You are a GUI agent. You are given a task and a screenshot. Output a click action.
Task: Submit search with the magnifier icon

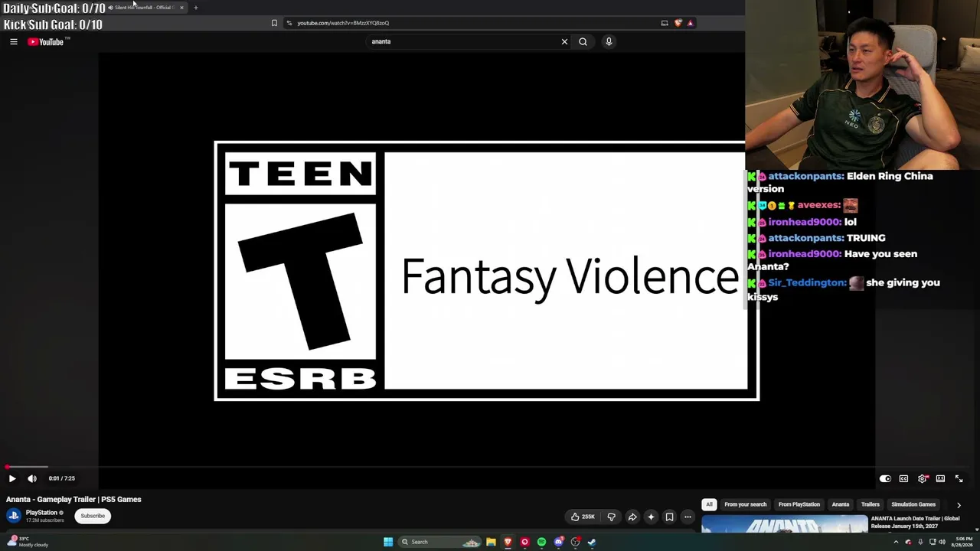[x=583, y=42]
